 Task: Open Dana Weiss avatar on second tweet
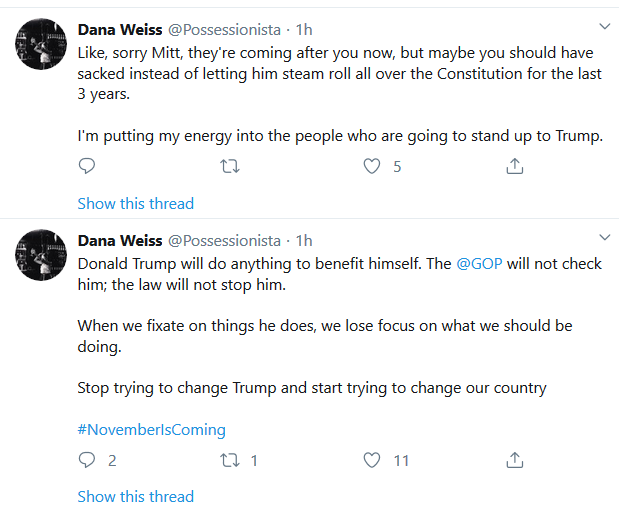(x=41, y=255)
